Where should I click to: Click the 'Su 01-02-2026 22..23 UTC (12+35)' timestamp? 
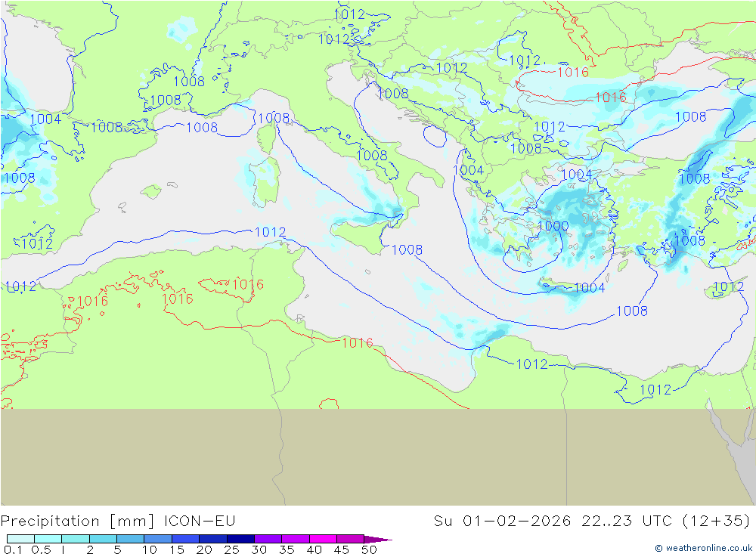[x=592, y=522]
